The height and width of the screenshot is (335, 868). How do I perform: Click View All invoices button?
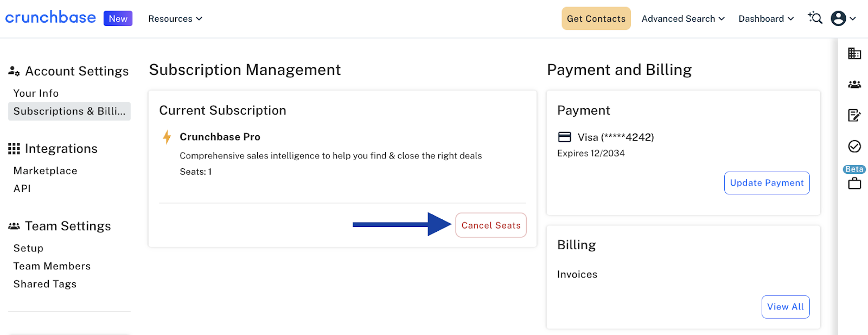point(785,307)
